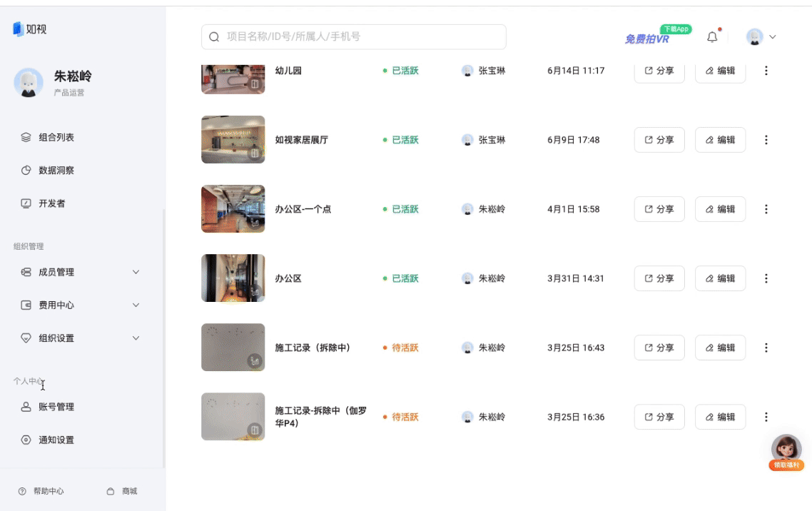Click the project search input field
This screenshot has width=812, height=511.
(353, 36)
